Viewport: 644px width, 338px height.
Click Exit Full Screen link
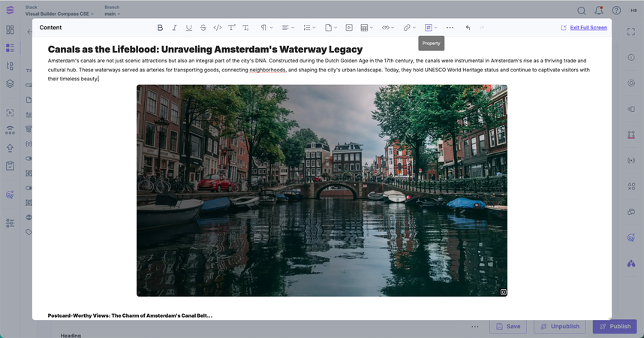tap(588, 28)
